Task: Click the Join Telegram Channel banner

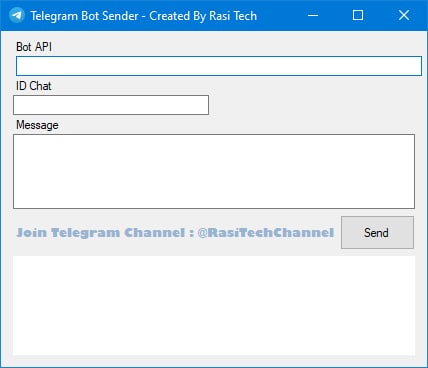Action: [175, 232]
